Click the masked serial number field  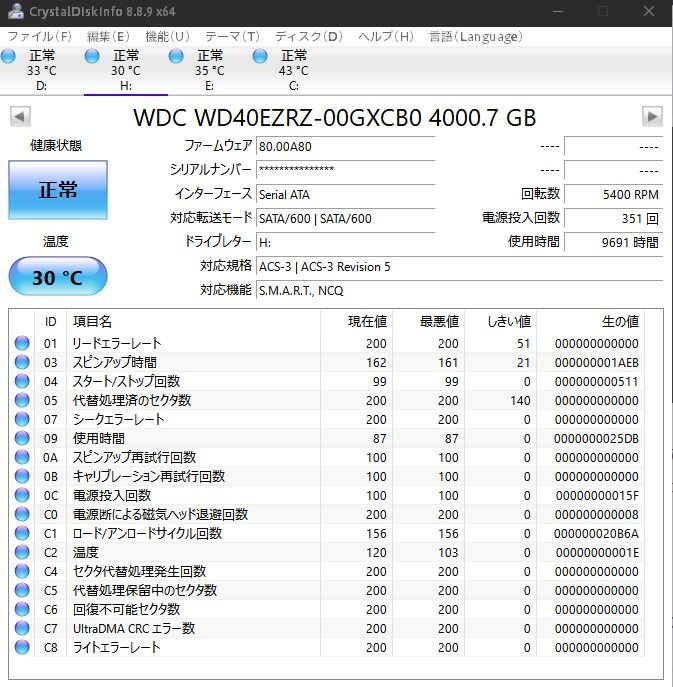point(345,170)
